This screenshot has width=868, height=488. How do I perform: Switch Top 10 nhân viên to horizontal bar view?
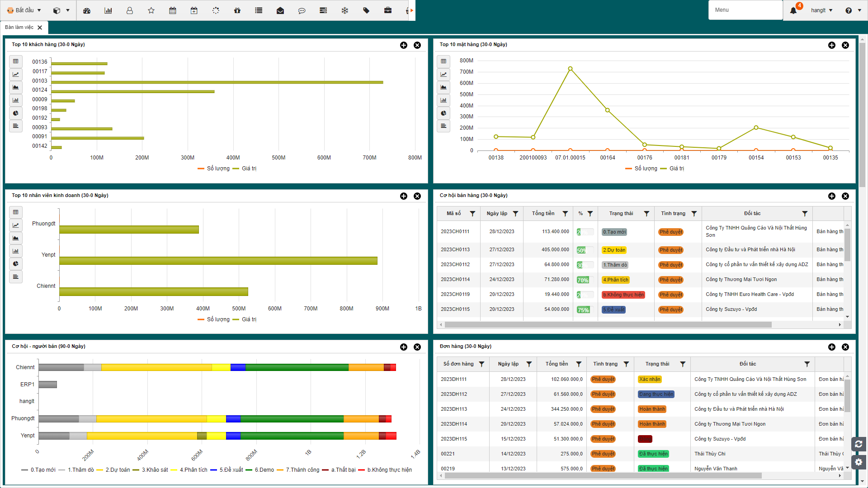pyautogui.click(x=16, y=277)
